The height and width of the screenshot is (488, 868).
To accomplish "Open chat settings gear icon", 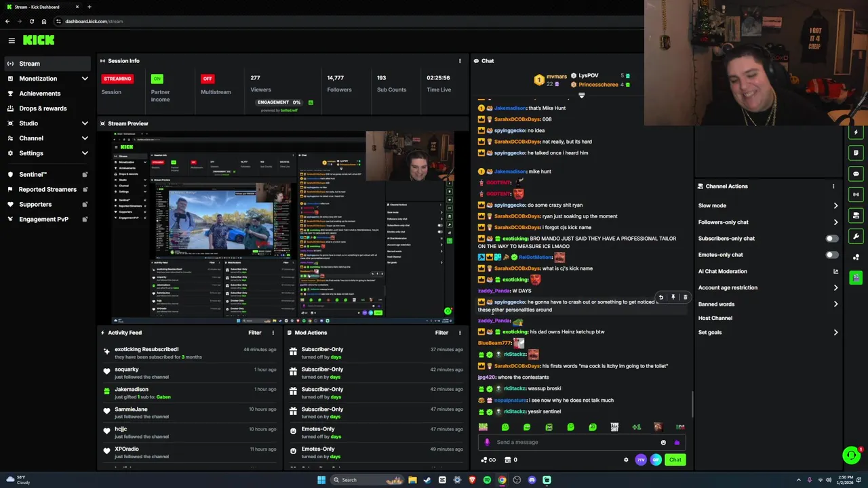I will [x=626, y=460].
